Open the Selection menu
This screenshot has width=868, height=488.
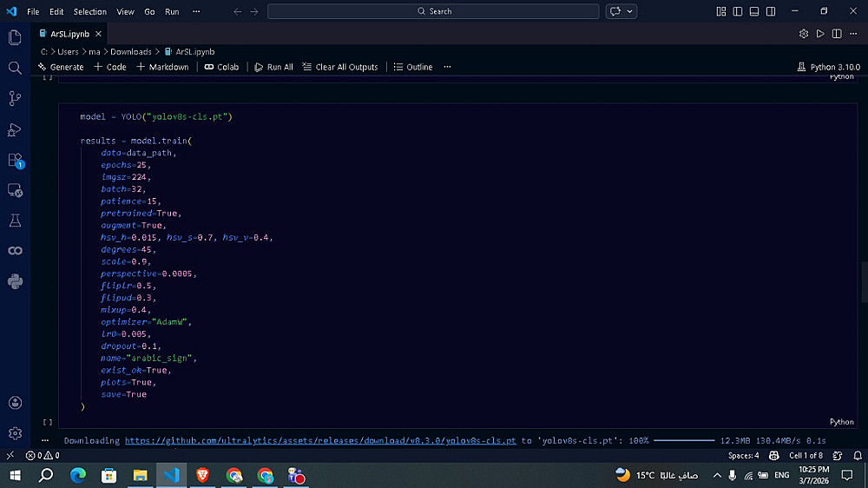pos(90,11)
